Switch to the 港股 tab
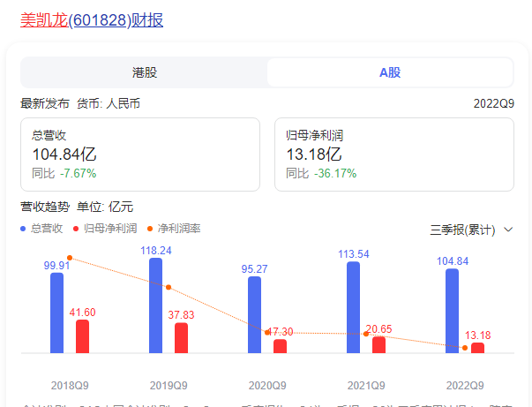The width and height of the screenshot is (532, 407). [144, 72]
